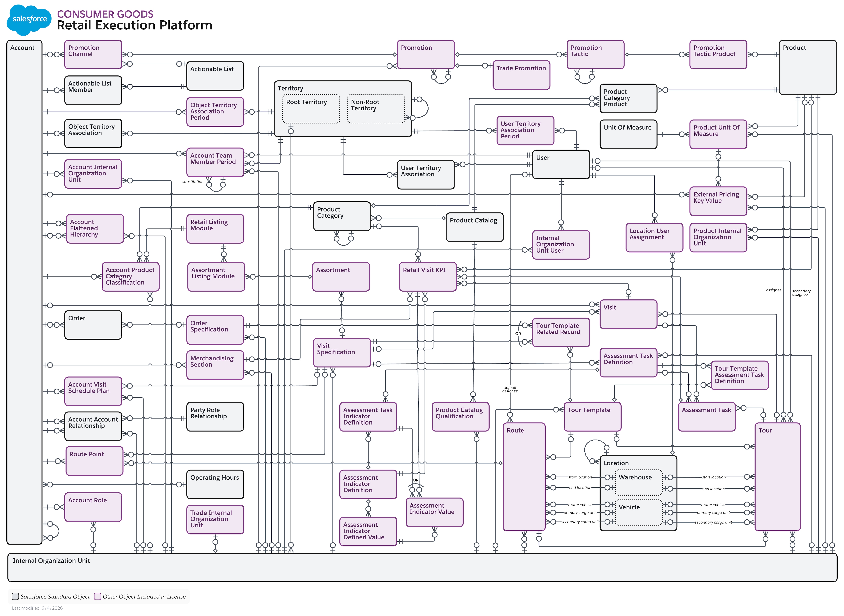Select the External Pricing Key Value box
The height and width of the screenshot is (616, 844).
pos(718,201)
